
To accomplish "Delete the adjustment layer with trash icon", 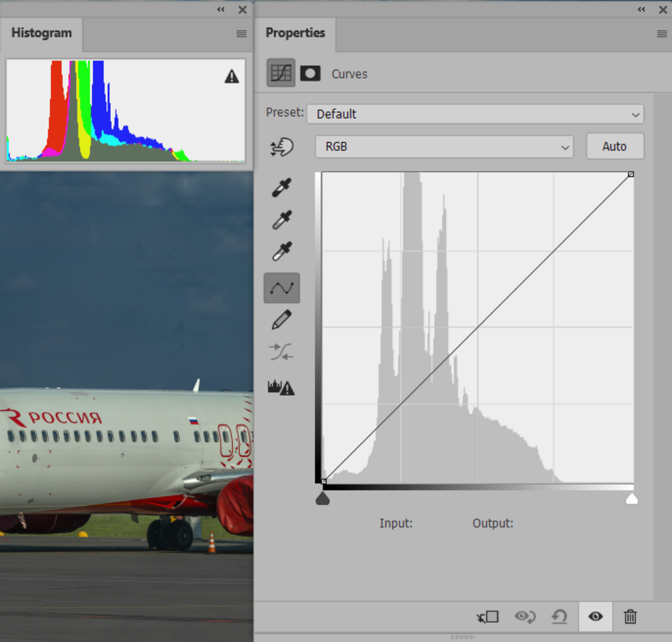I will 630,617.
